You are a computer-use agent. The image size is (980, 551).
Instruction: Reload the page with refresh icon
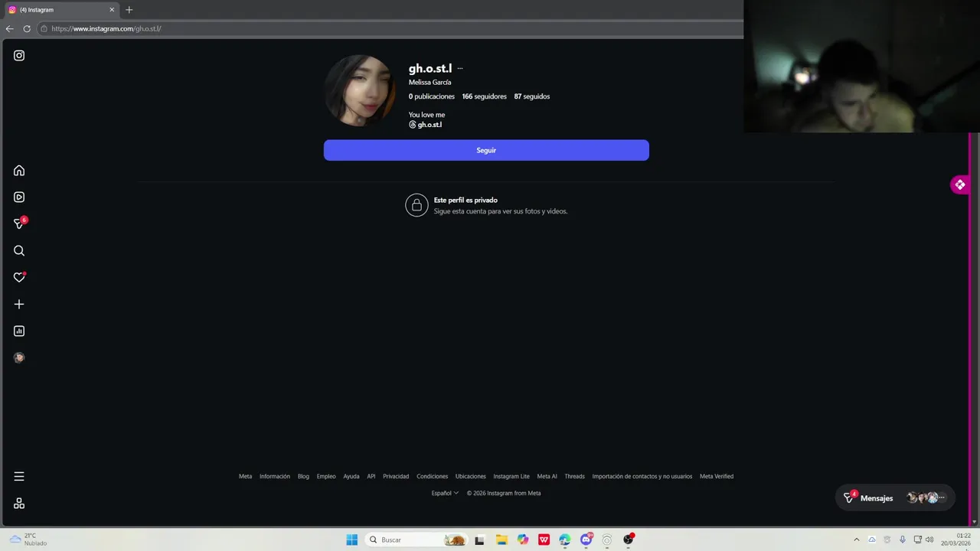27,28
